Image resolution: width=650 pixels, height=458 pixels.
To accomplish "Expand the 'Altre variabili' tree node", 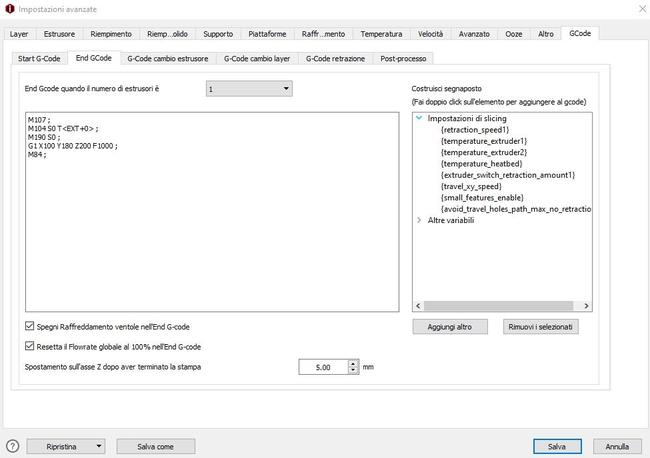I will 419,220.
